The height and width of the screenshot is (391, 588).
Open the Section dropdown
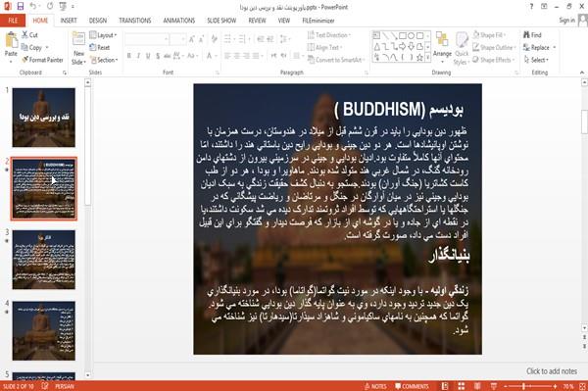point(104,60)
